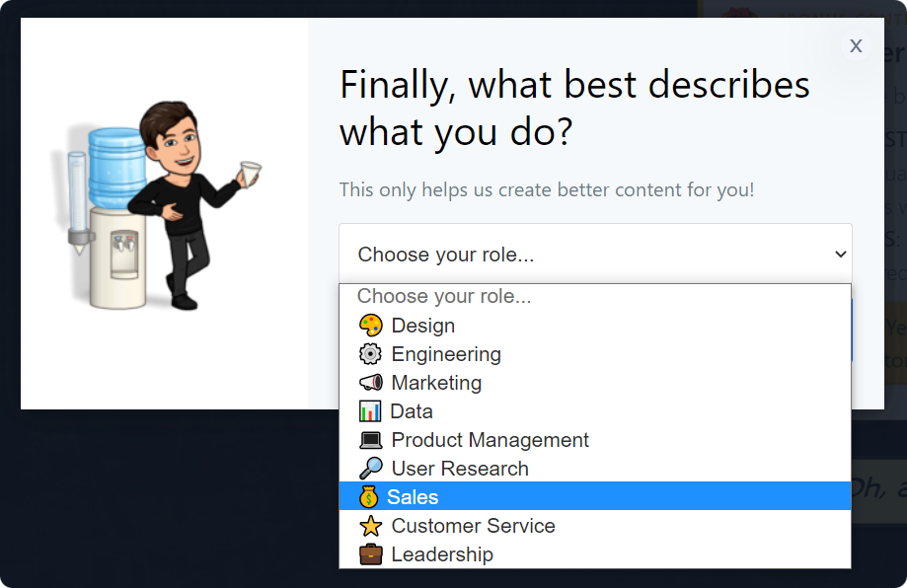Choose the User Research option
Viewport: 907px width, 588px height.
tap(595, 469)
